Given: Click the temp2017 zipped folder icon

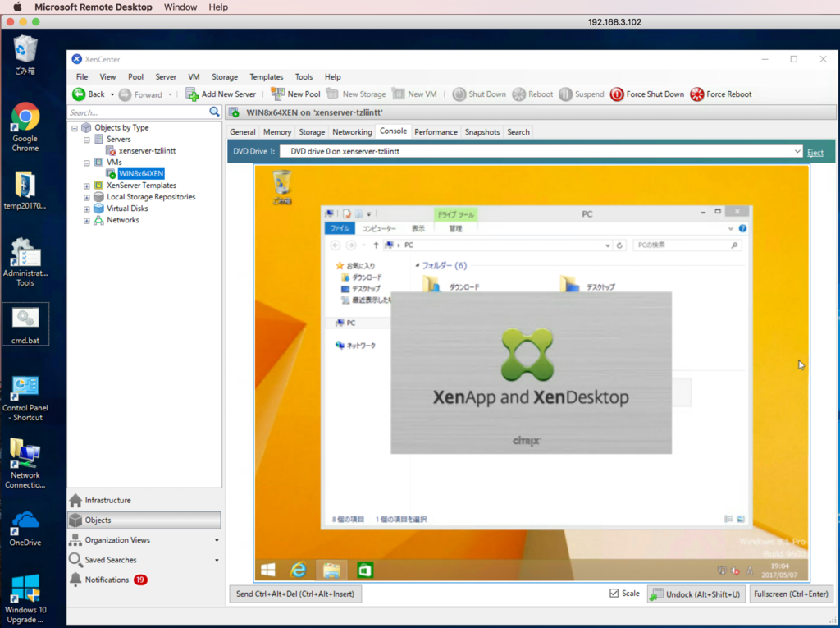Looking at the screenshot, I should [25, 190].
